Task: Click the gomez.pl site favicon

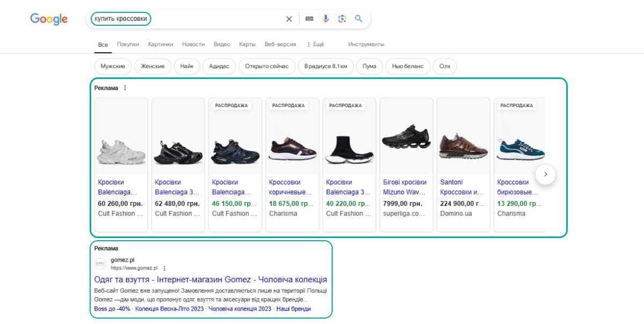Action: tap(100, 264)
